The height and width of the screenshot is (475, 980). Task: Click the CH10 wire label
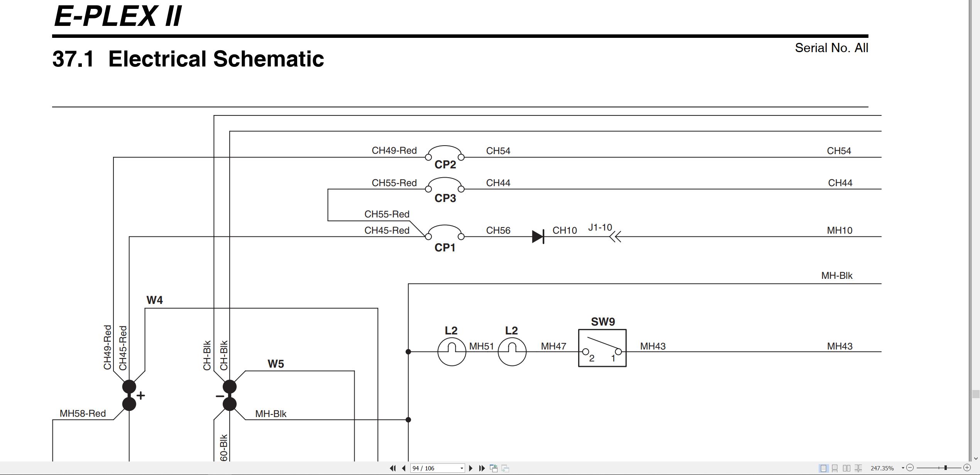coord(565,230)
